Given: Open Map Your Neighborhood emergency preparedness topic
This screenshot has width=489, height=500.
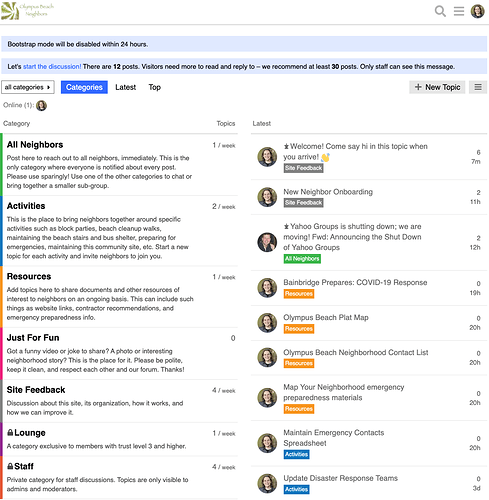Looking at the screenshot, I should click(344, 392).
